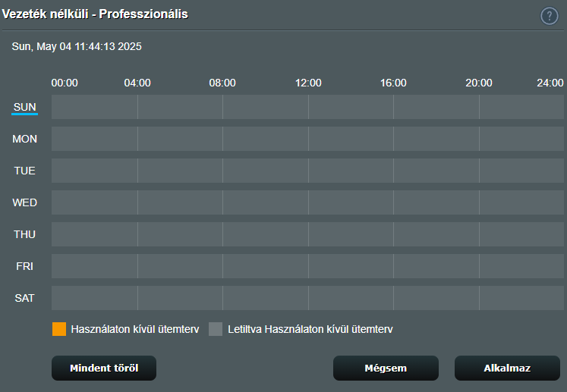Screen dimensions: 567x392
Task: Open the help question mark icon
Action: pos(550,16)
